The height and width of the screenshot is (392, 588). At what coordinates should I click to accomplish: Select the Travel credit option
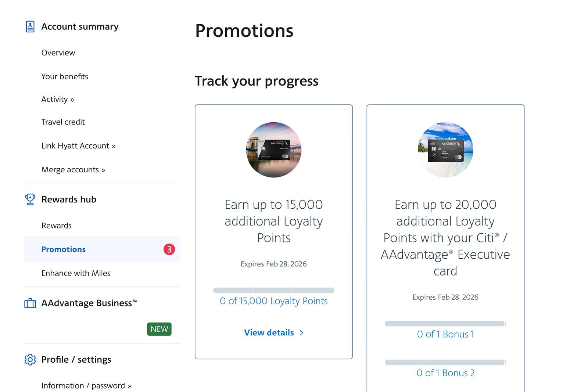(x=63, y=122)
